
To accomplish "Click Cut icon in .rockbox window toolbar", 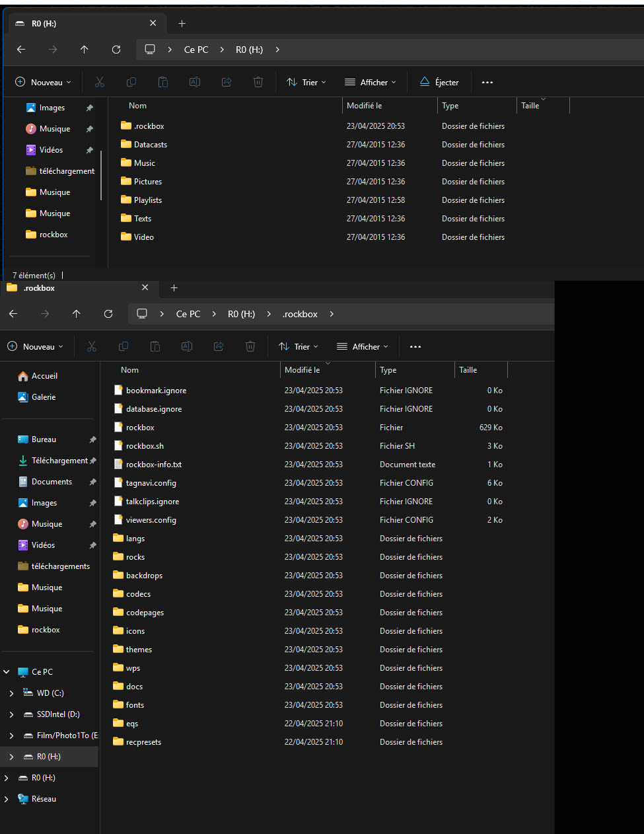I will coord(92,346).
